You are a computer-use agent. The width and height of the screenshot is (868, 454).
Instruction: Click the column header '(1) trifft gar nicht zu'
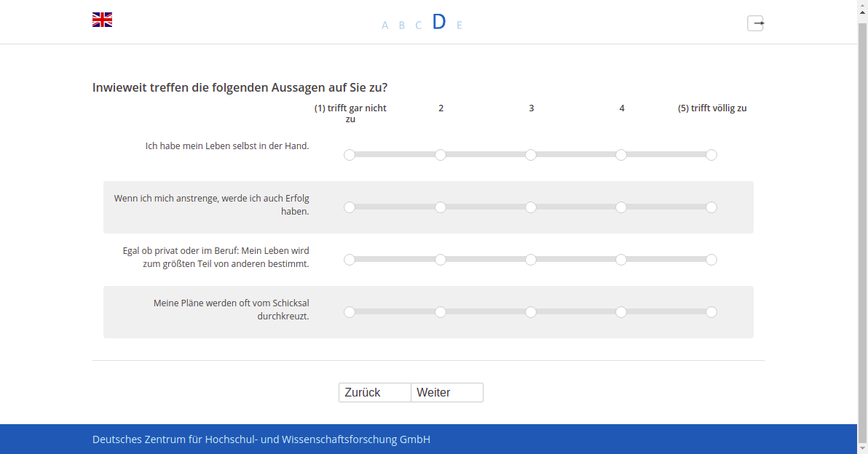click(x=350, y=113)
